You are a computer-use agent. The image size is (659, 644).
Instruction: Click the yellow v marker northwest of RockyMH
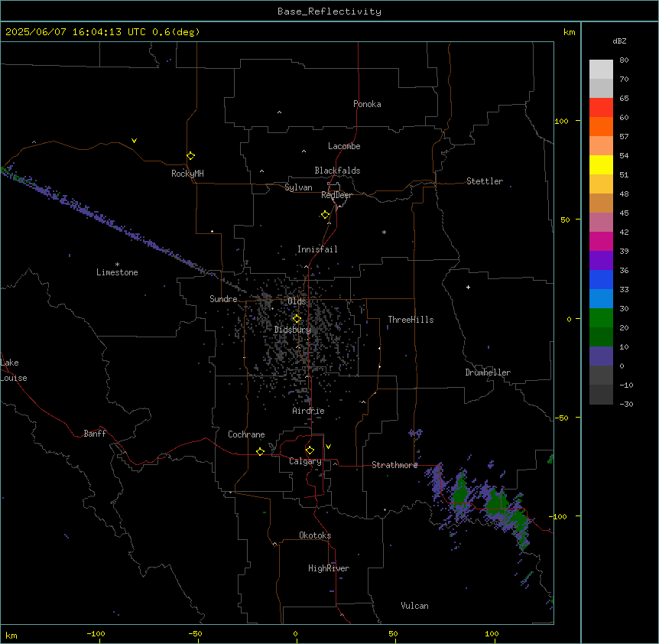pos(134,141)
